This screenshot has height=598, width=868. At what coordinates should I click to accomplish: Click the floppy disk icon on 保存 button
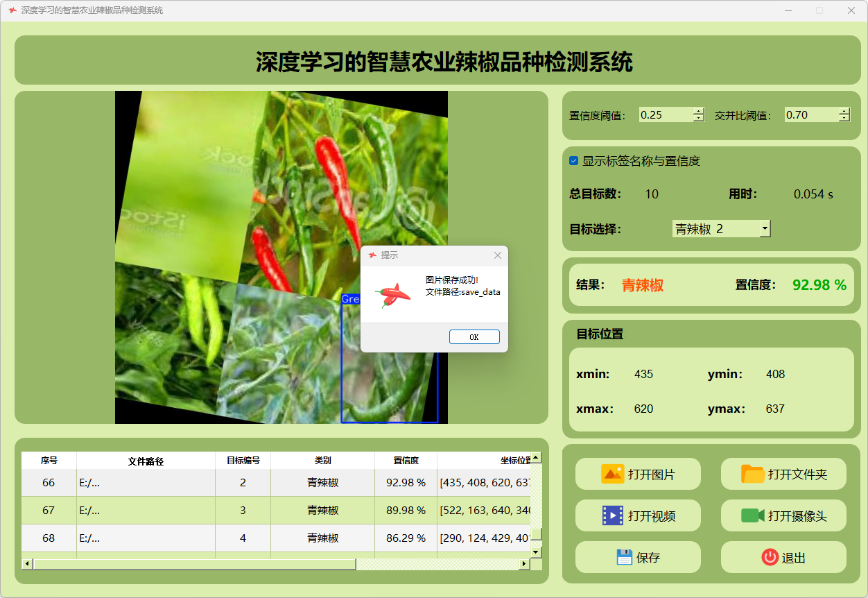click(624, 557)
